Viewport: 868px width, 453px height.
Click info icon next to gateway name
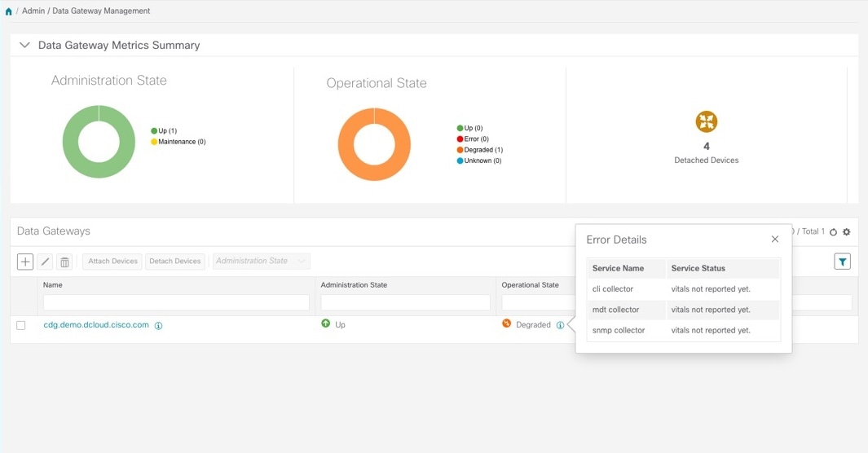pos(159,325)
